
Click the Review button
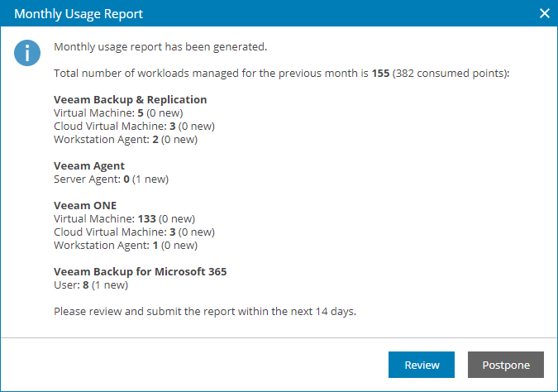click(422, 365)
